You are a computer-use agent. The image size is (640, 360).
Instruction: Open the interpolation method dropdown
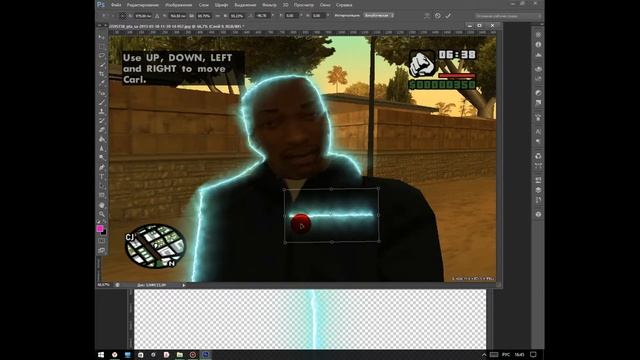point(378,16)
